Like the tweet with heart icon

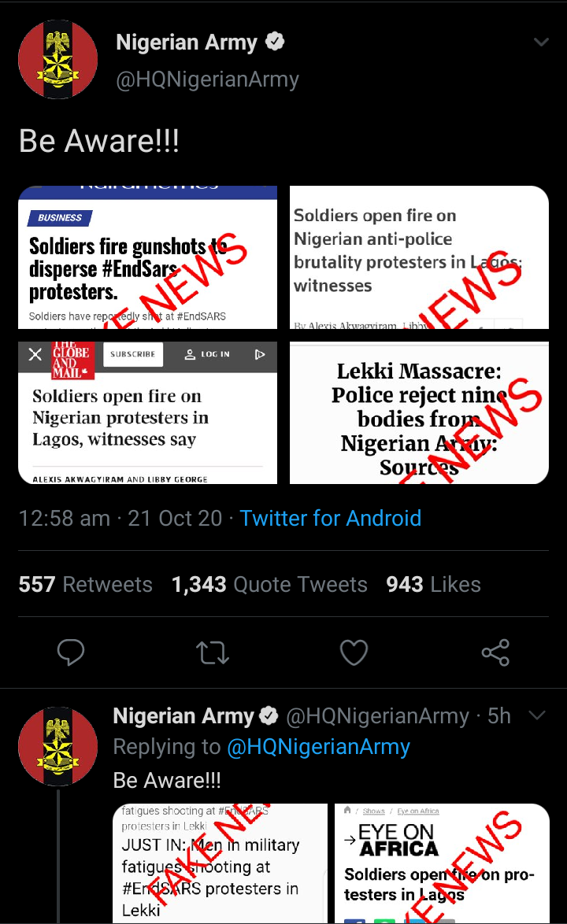click(354, 652)
